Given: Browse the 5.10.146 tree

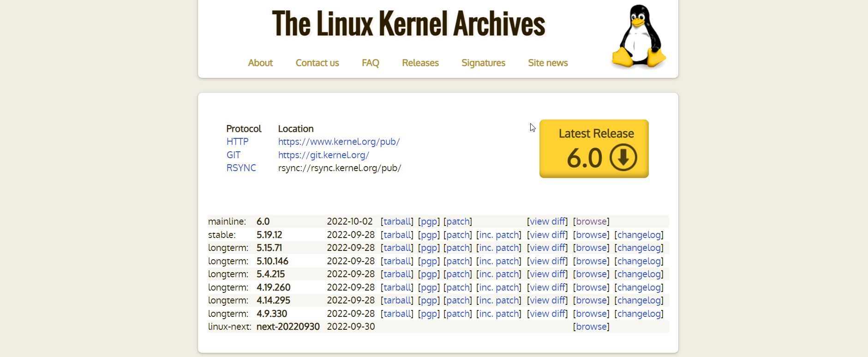Looking at the screenshot, I should pyautogui.click(x=591, y=261).
